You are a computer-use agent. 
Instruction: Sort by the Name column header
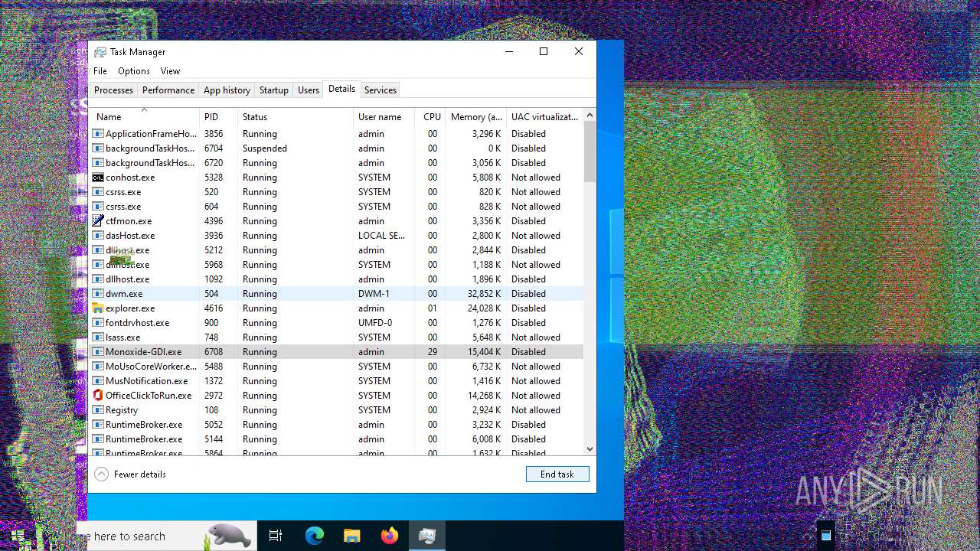click(145, 117)
